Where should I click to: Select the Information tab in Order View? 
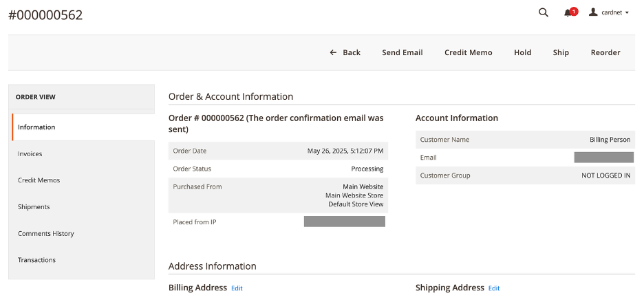coord(83,127)
